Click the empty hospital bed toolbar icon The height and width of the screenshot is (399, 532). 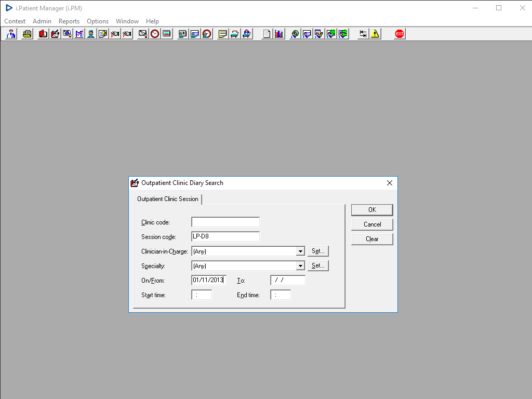point(234,34)
